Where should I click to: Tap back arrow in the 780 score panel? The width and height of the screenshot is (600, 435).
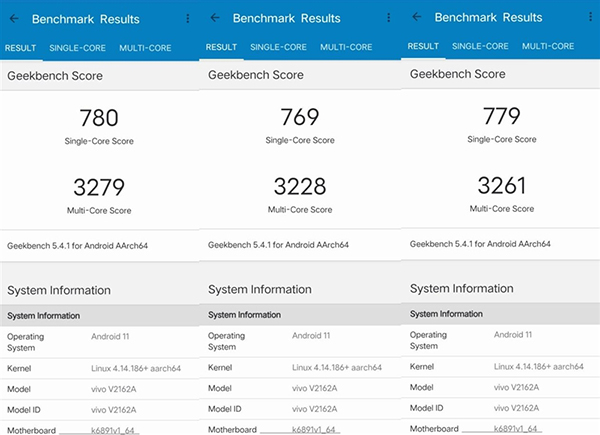pyautogui.click(x=14, y=19)
